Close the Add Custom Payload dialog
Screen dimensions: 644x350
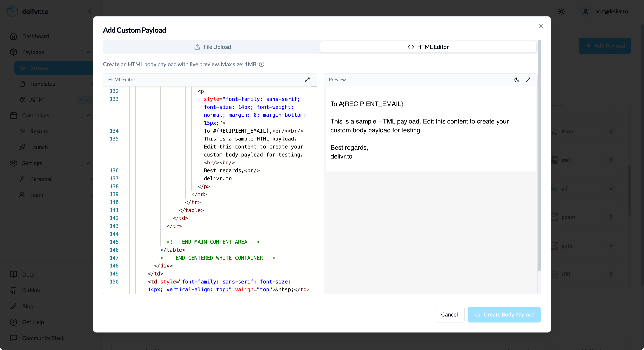pyautogui.click(x=541, y=26)
